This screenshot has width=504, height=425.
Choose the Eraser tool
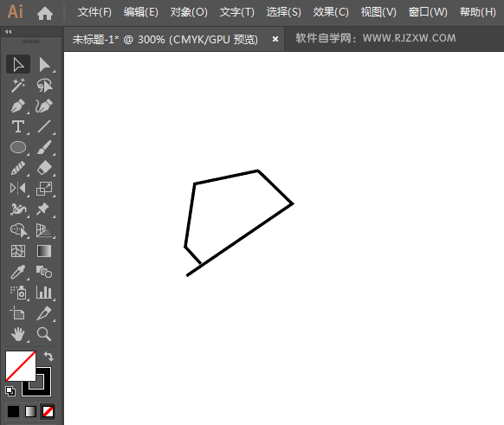tap(44, 168)
